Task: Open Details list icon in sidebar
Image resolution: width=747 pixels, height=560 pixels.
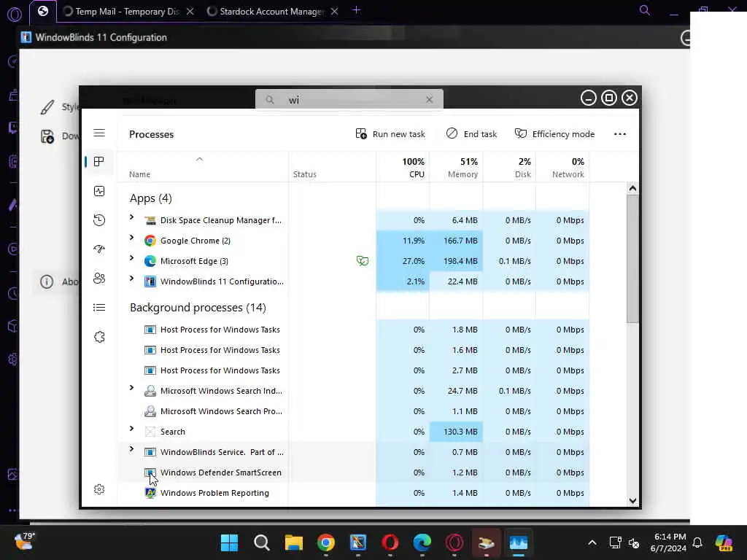Action: 99,308
